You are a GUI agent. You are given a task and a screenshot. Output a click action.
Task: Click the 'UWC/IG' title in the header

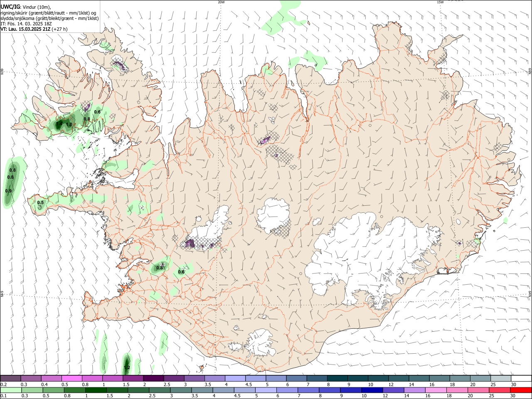pyautogui.click(x=10, y=7)
